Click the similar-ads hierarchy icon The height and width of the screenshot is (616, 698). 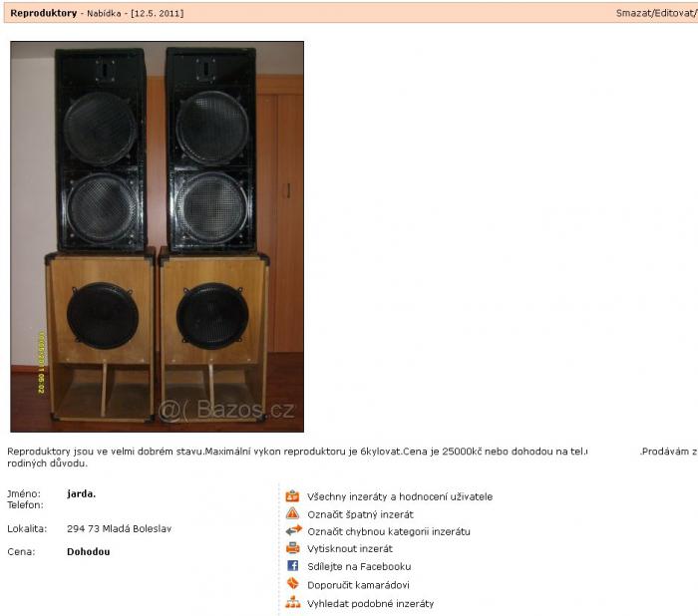point(292,603)
